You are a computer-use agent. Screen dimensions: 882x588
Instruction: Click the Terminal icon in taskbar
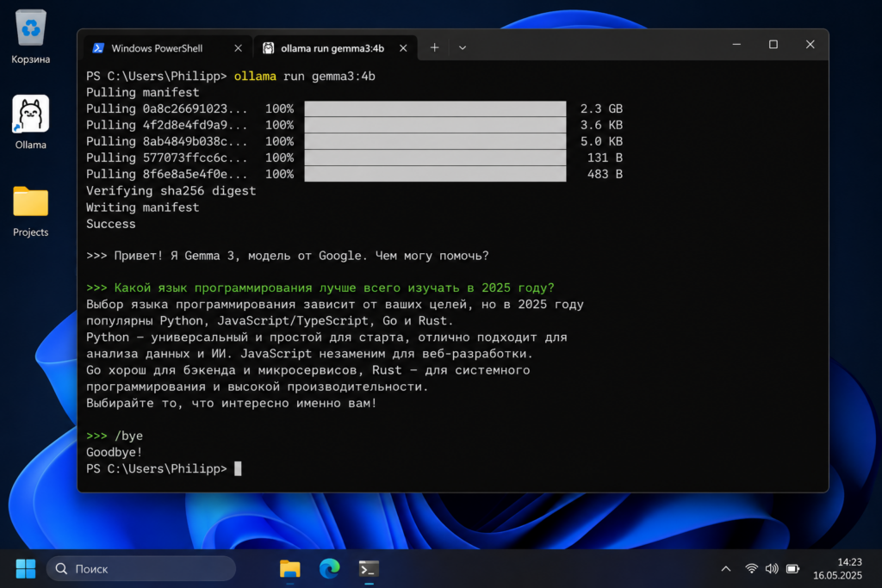tap(369, 569)
